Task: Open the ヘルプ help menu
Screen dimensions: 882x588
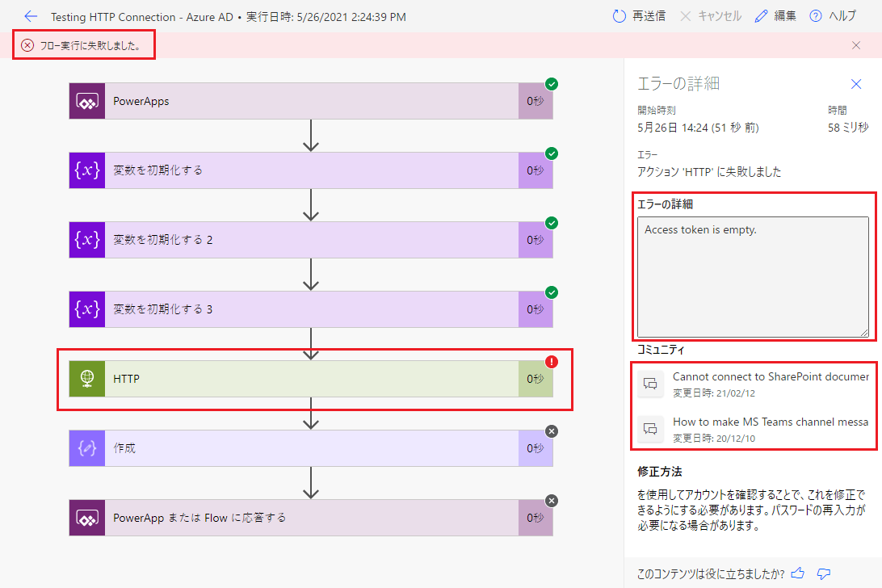Action: 833,16
